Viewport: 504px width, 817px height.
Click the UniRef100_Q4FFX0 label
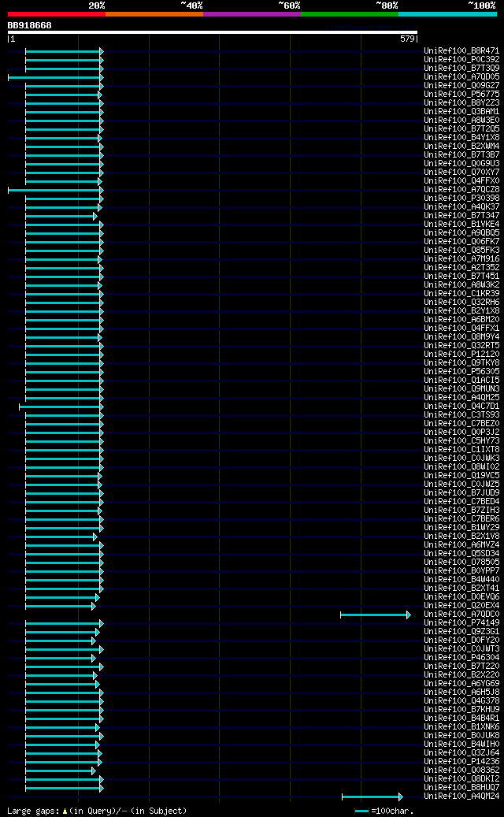tap(461, 180)
